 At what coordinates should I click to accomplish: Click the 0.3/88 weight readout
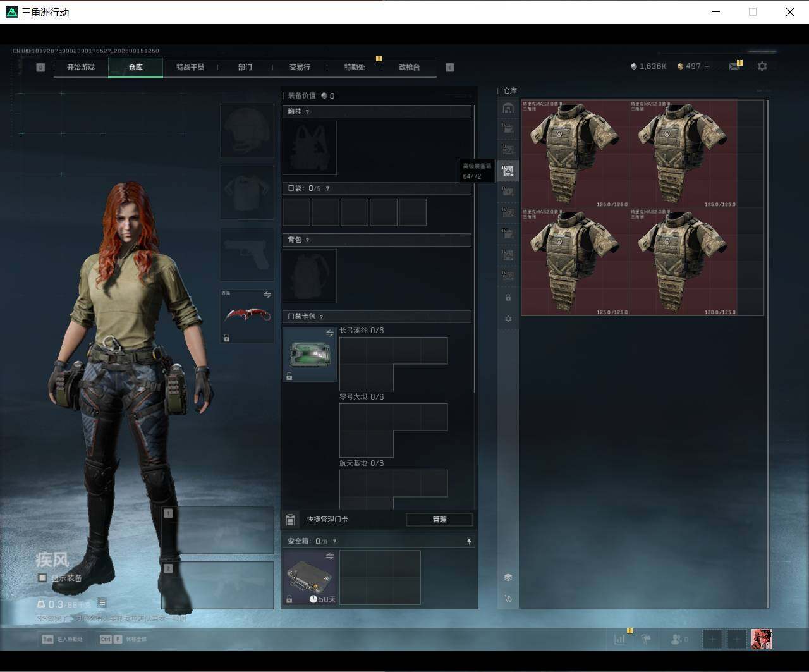coord(64,604)
